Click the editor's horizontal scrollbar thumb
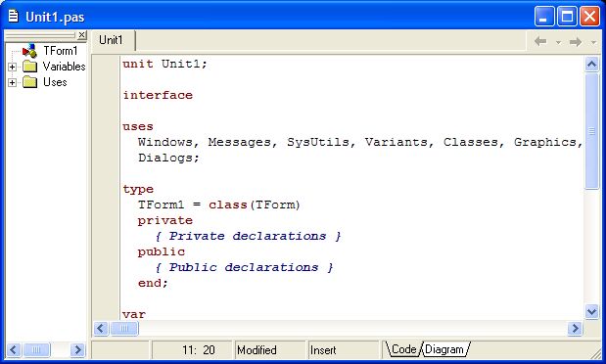606x364 pixels. (124, 329)
